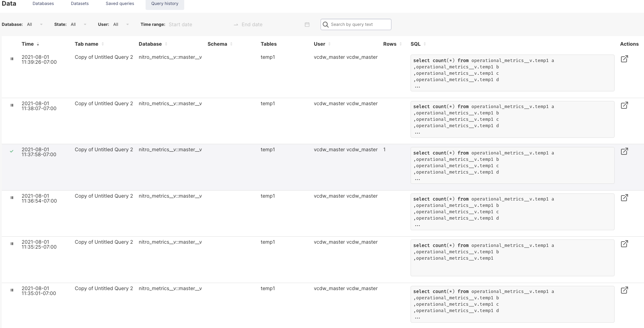The image size is (644, 328).
Task: Open the 11:39:26 query in the SQL editor
Action: pyautogui.click(x=625, y=59)
